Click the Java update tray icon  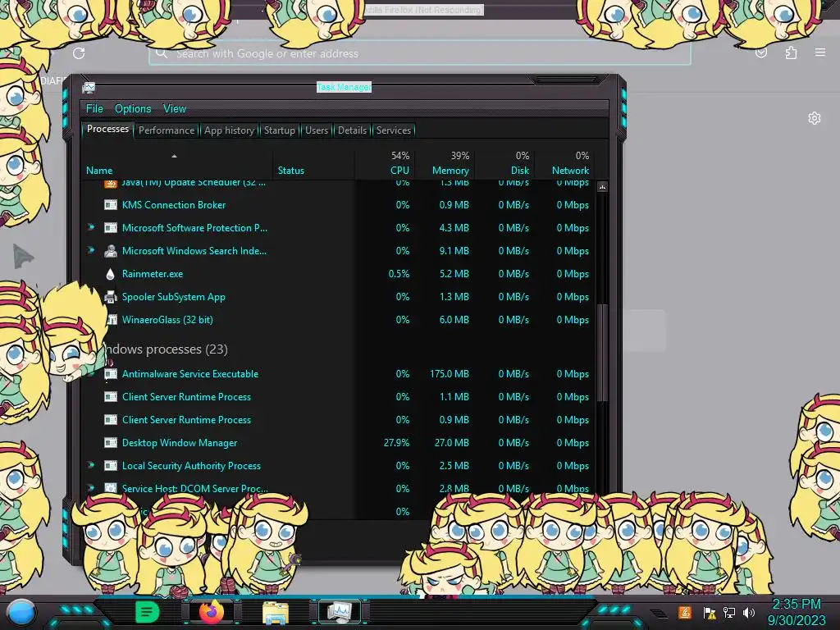click(684, 612)
